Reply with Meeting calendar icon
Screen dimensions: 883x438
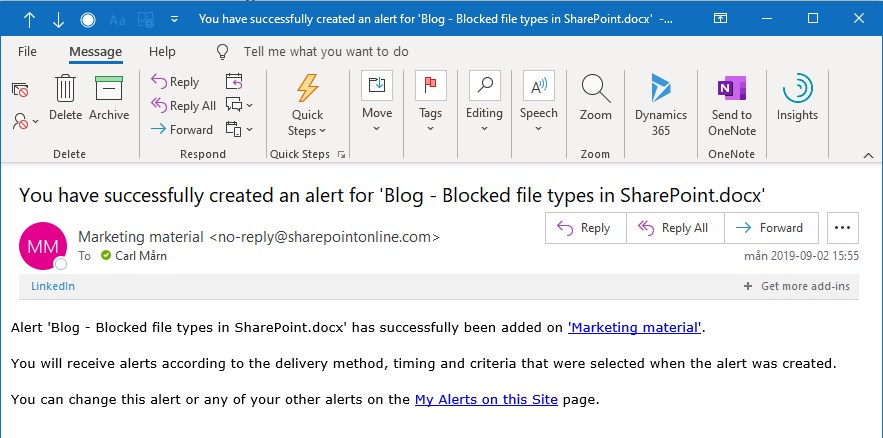pos(234,82)
